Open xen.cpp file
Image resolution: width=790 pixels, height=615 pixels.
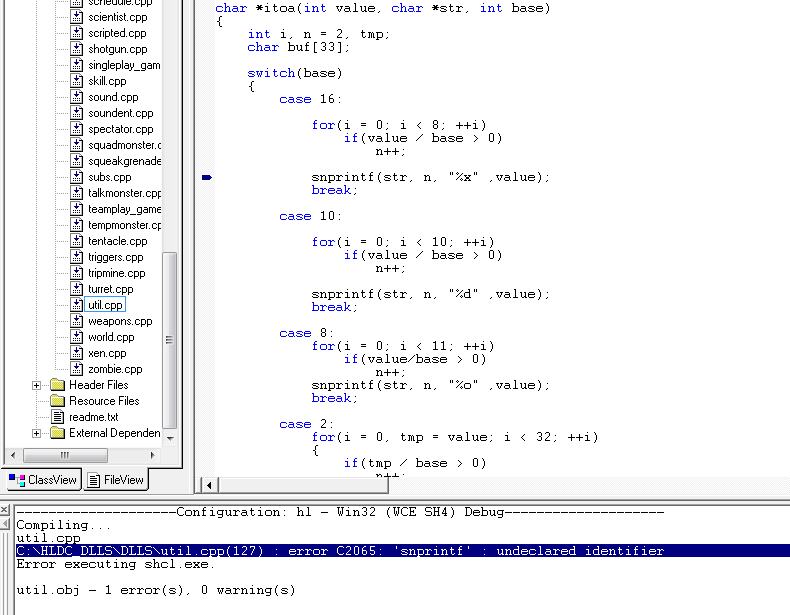coord(107,354)
